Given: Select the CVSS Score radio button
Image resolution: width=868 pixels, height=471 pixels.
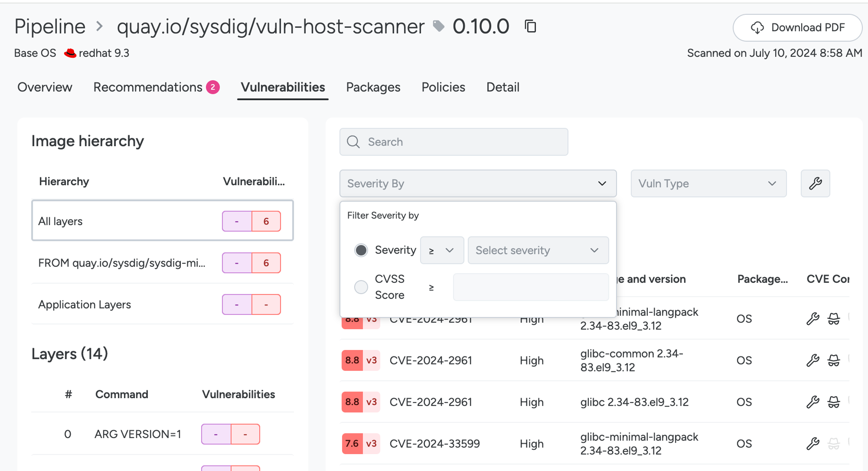Looking at the screenshot, I should coord(361,287).
